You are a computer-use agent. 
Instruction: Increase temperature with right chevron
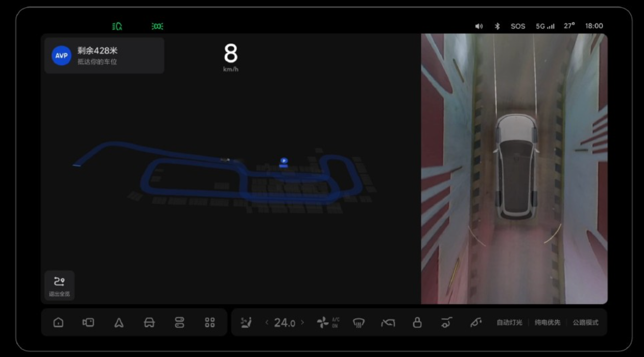[x=302, y=322]
